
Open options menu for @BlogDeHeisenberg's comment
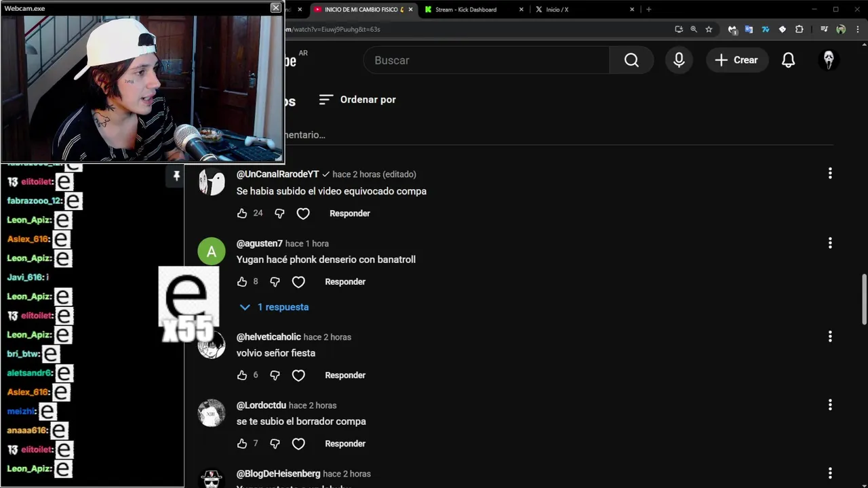click(x=830, y=473)
